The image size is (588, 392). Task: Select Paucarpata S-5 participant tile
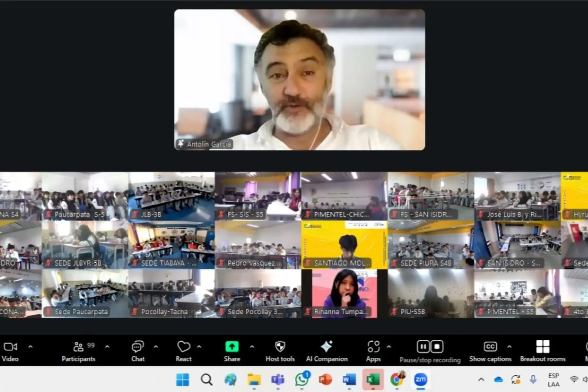[x=85, y=196]
